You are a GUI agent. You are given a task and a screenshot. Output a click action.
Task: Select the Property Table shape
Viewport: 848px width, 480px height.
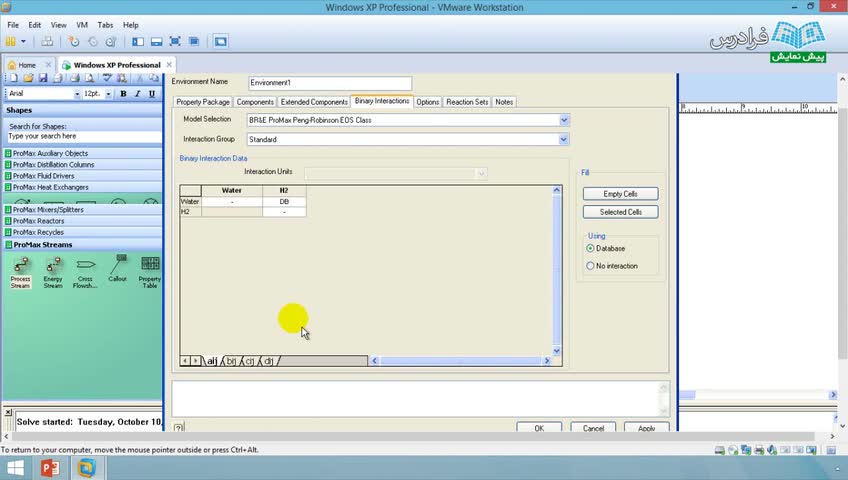(150, 272)
